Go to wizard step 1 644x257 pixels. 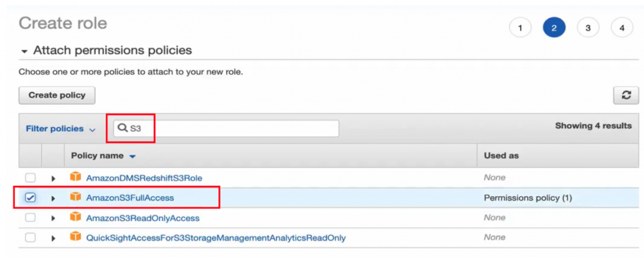[x=520, y=28]
